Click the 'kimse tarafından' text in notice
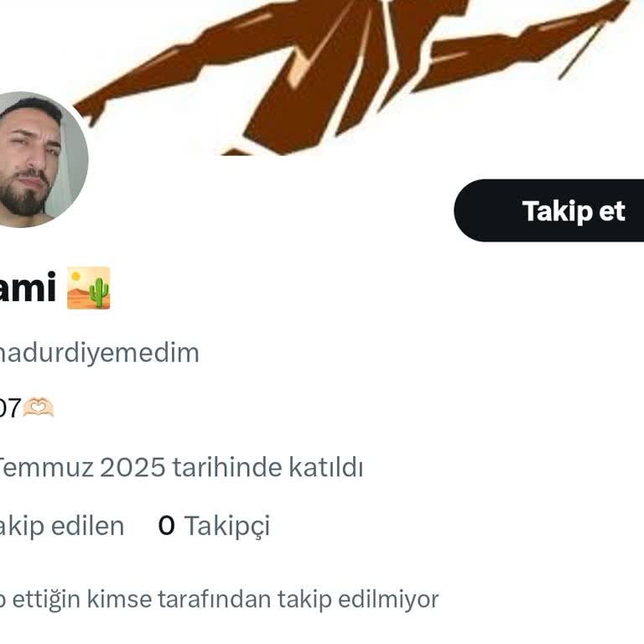The height and width of the screenshot is (644, 644). pyautogui.click(x=179, y=600)
